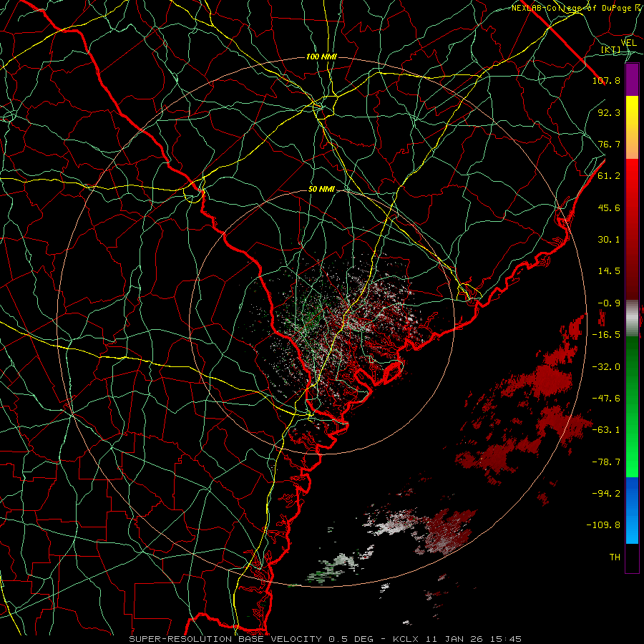
Task: Click the -32.0 velocity scale value
Action: coord(606,367)
